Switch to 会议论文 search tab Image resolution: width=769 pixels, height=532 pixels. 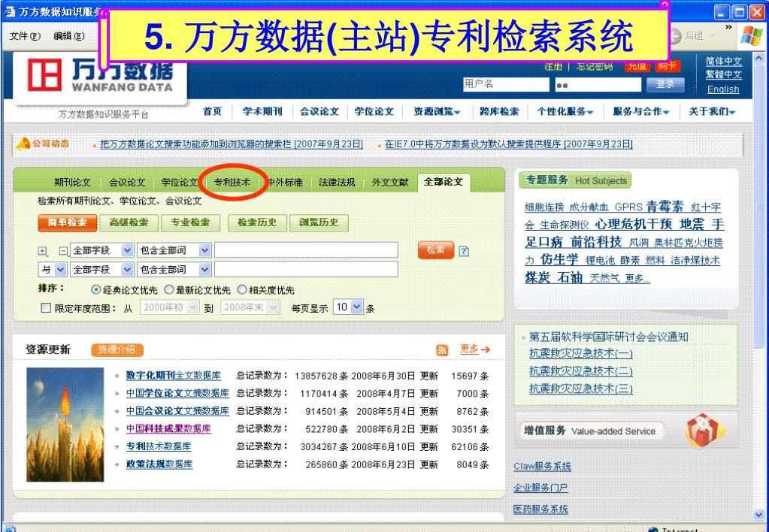pos(127,183)
